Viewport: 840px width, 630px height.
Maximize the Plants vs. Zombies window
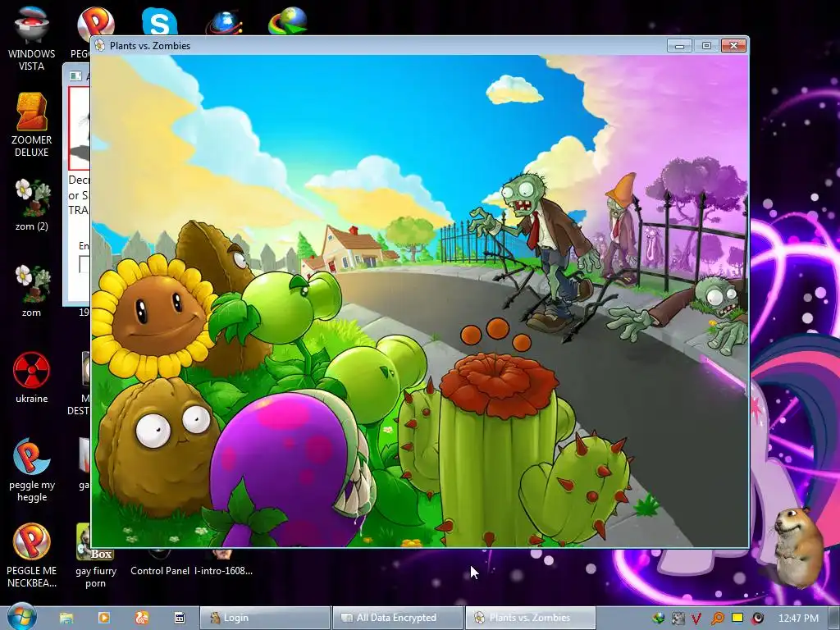click(706, 46)
